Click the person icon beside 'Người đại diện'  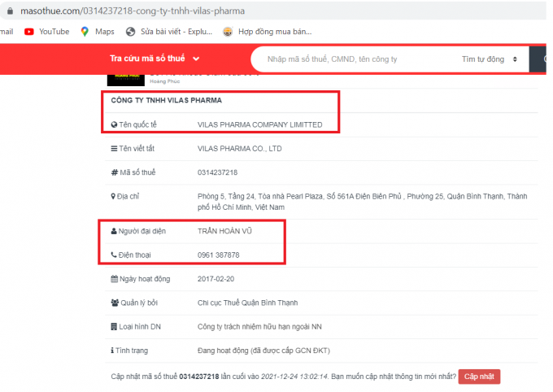pos(114,231)
